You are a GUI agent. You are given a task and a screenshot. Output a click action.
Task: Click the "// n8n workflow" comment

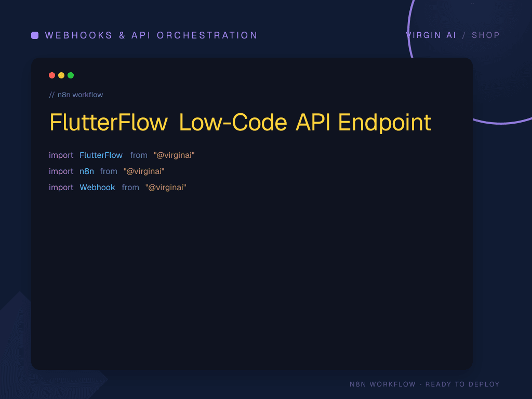[x=76, y=95]
